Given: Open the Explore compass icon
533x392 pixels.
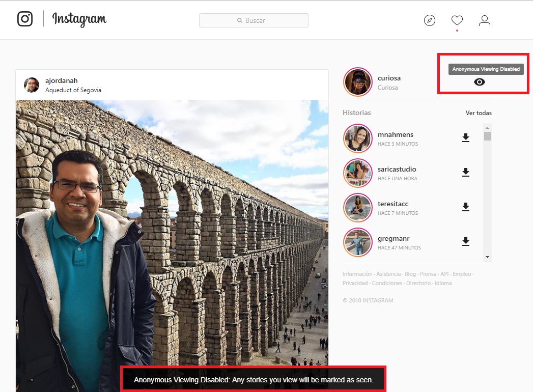Looking at the screenshot, I should [x=429, y=20].
